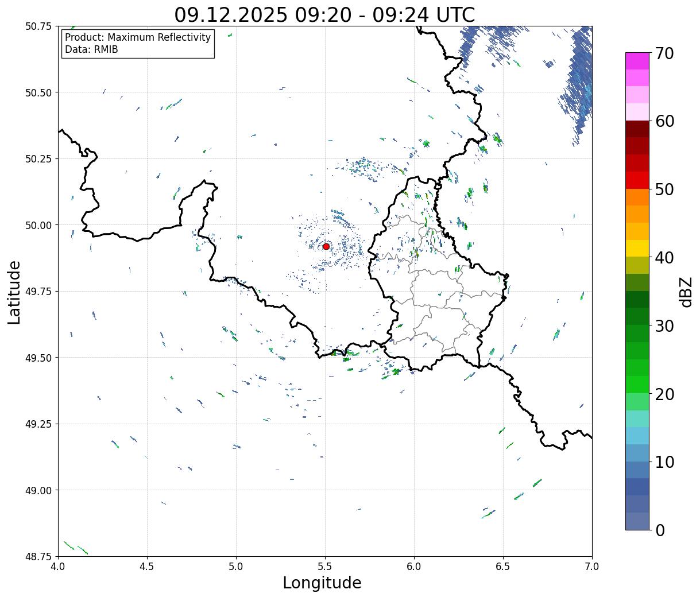Click the colorbar tick label 30

(x=664, y=325)
